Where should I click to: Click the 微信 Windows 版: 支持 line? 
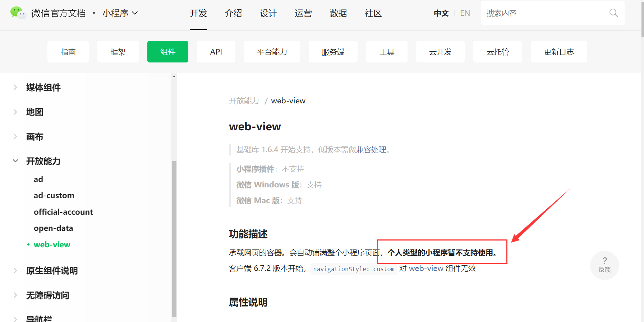(x=279, y=185)
